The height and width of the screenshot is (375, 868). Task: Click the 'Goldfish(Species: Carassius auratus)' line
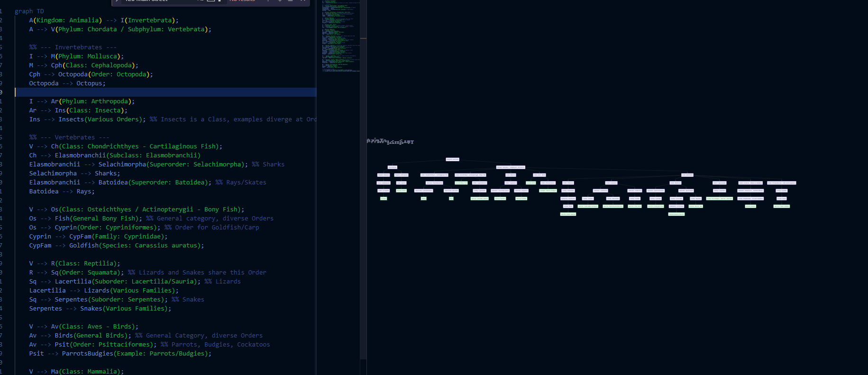(117, 246)
